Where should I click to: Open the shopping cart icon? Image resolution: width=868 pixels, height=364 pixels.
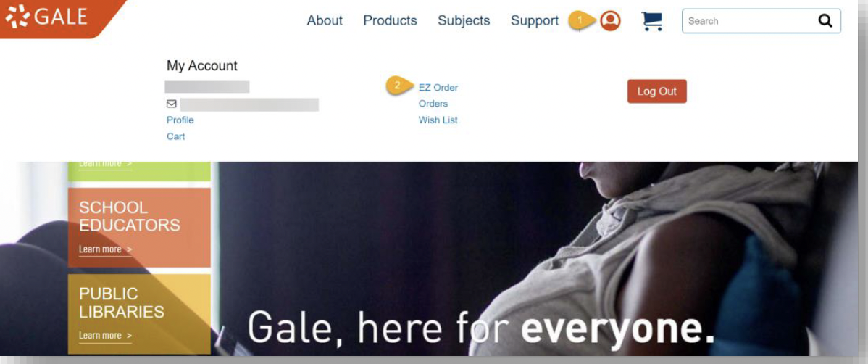tap(651, 21)
